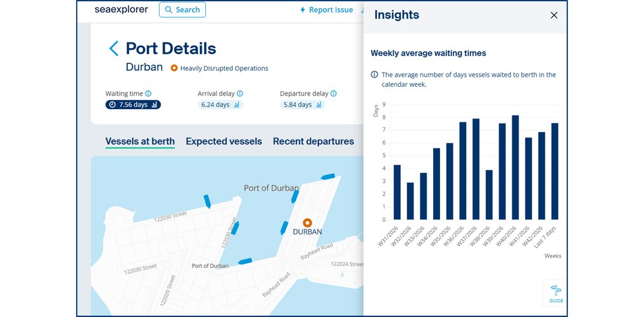
Task: Select the 7.56 days waiting time chip
Action: click(x=133, y=105)
